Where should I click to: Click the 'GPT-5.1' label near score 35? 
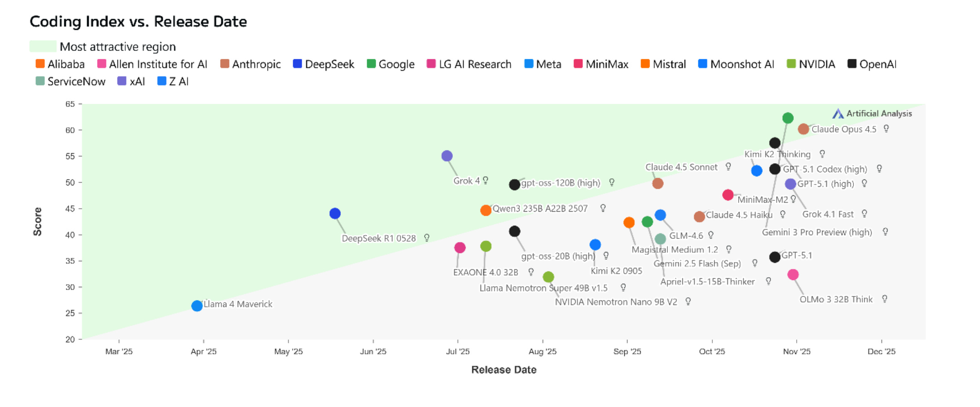797,255
